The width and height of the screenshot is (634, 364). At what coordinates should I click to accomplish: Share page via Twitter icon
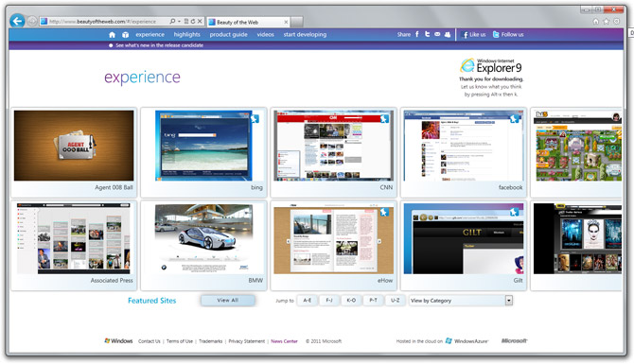[427, 34]
